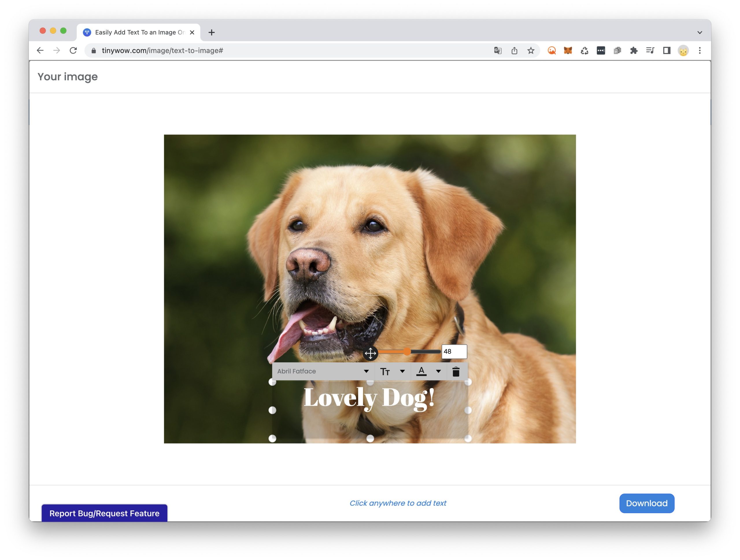Delete text with the trash icon
740x560 pixels.
point(456,371)
